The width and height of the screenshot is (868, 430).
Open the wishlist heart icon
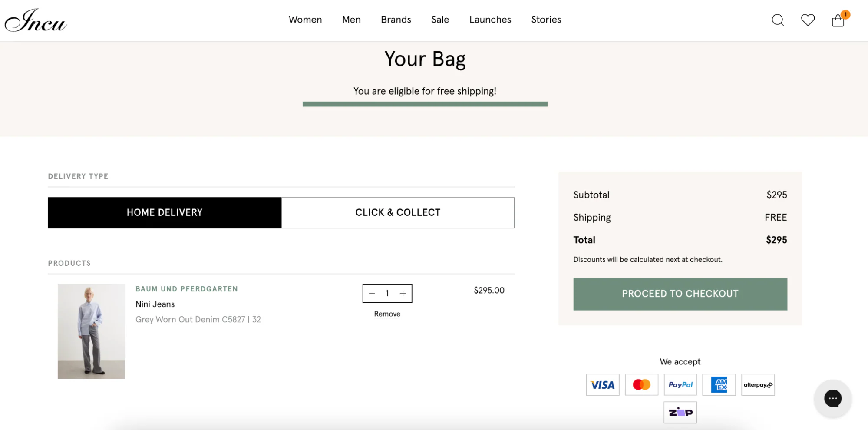(808, 20)
